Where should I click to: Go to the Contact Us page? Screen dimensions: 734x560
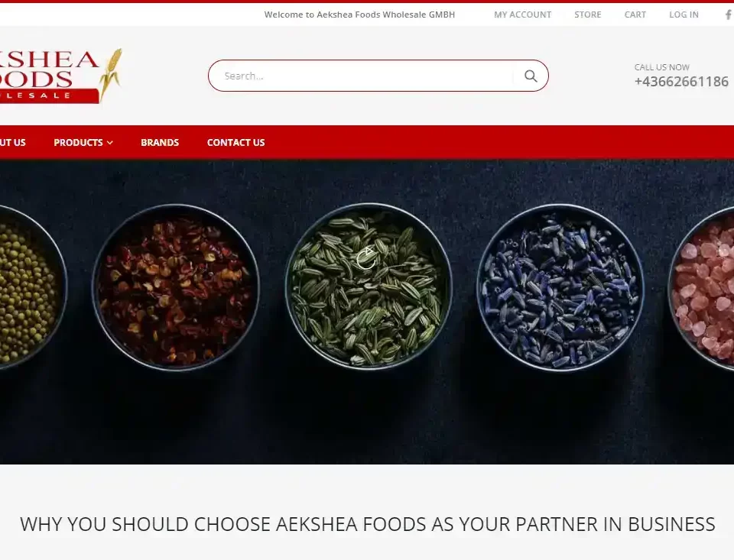coord(236,142)
